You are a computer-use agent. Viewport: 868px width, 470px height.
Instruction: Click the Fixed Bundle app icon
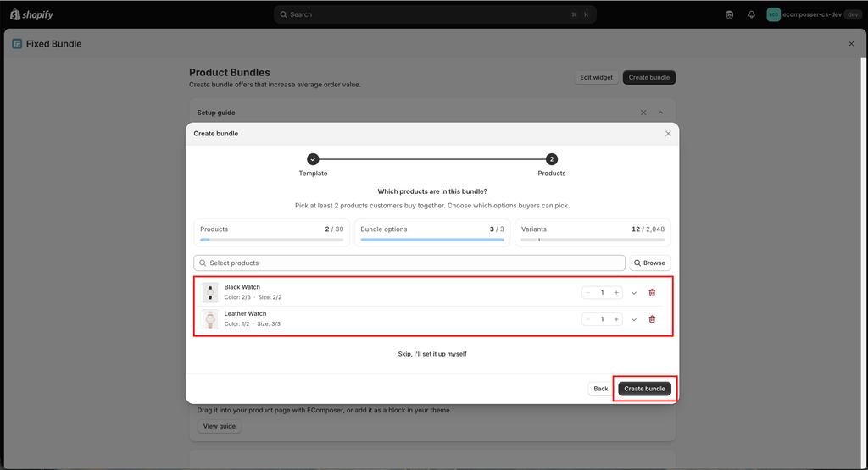17,44
